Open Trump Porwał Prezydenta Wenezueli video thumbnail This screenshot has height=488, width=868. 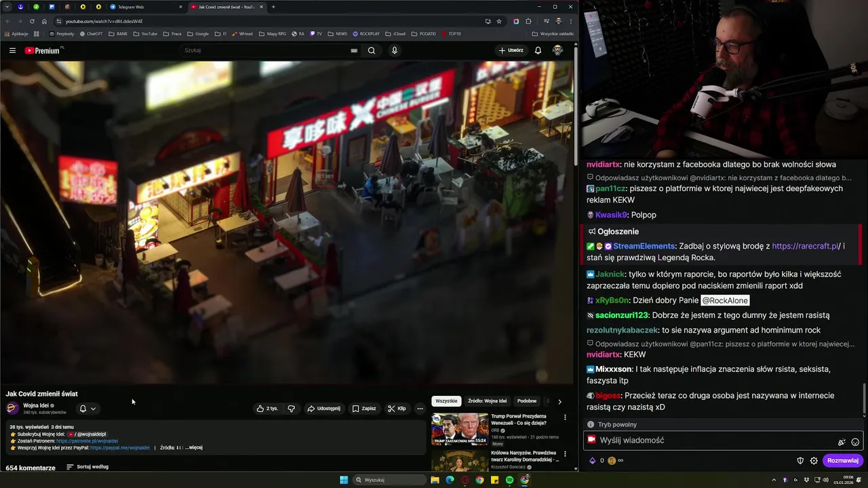click(x=460, y=429)
